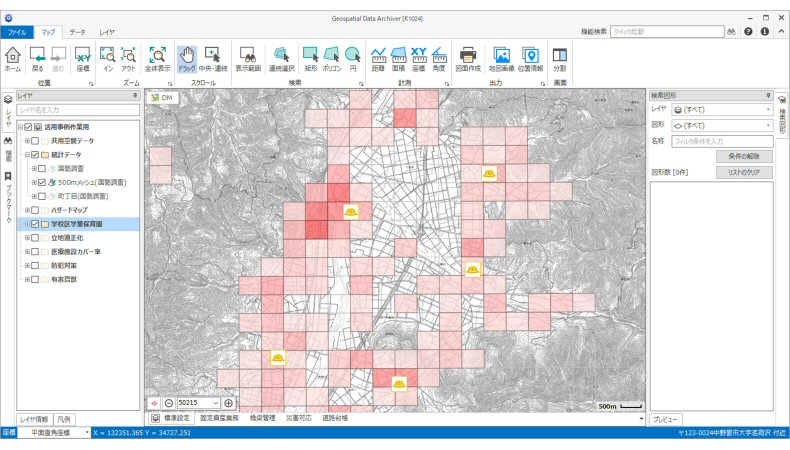Check the 立地適正化 layer checkbox
This screenshot has height=450, width=790.
(x=35, y=239)
